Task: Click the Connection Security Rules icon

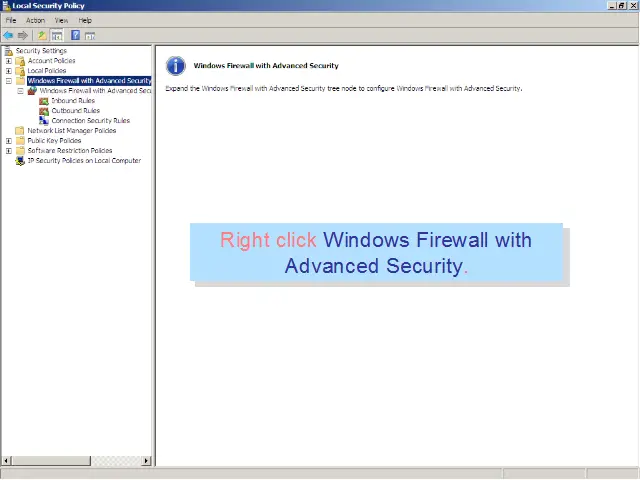Action: 44,120
